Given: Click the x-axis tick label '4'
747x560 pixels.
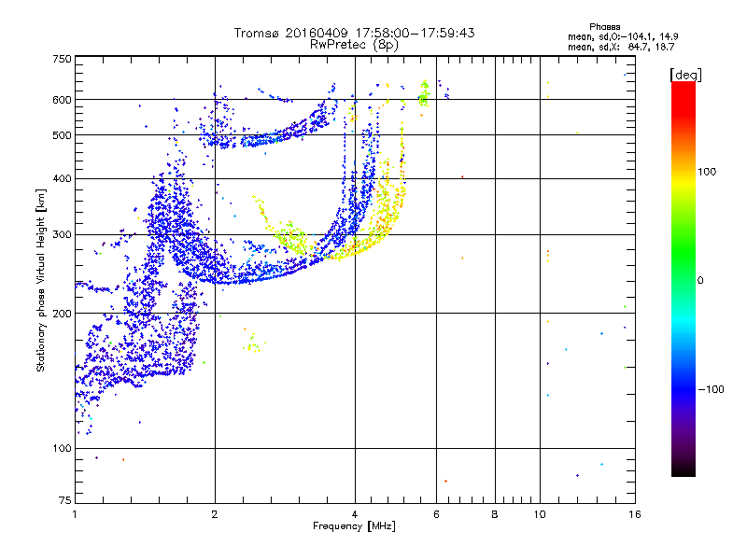Looking at the screenshot, I should point(355,514).
